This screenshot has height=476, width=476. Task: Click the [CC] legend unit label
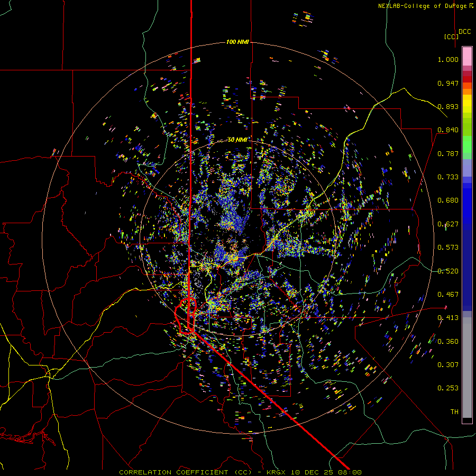452,36
